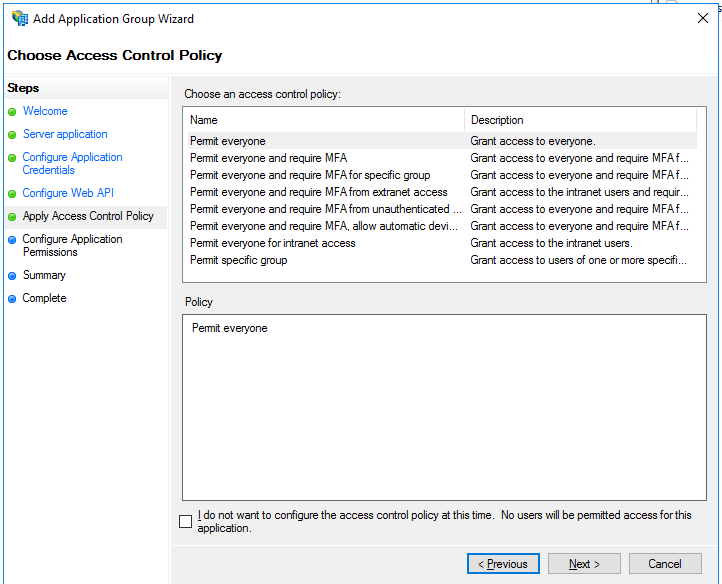Enable the 'do not configure access control policy' checkbox
Image resolution: width=722 pixels, height=584 pixels.
(x=185, y=521)
